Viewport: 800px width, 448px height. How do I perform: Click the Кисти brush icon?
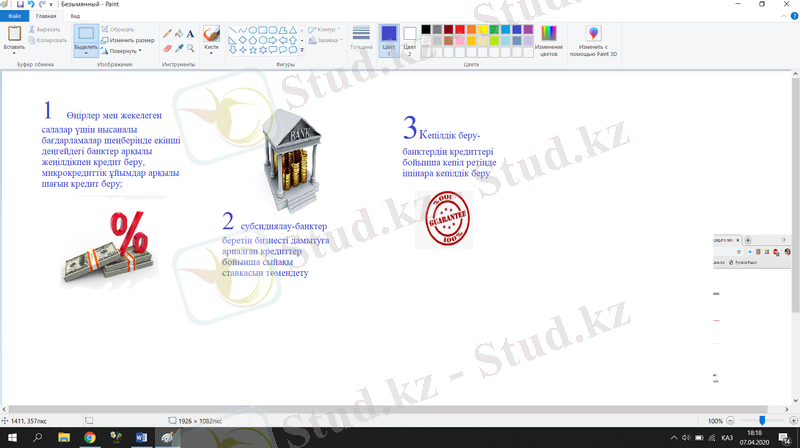[211, 34]
